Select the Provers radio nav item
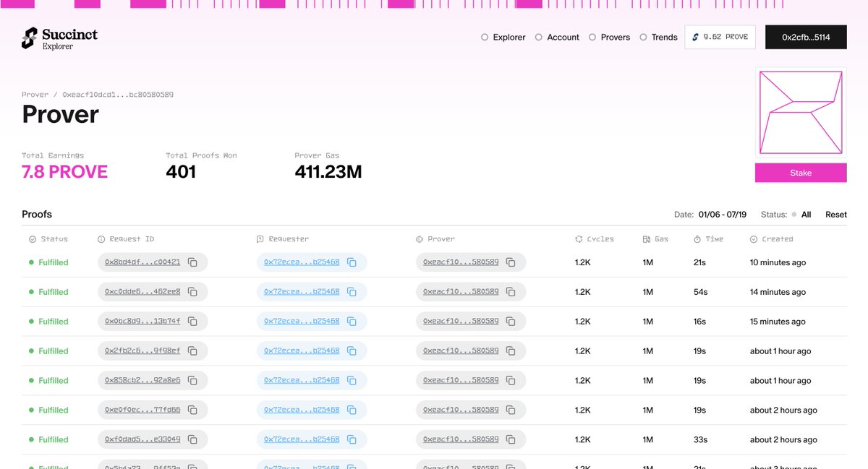Image resolution: width=868 pixels, height=469 pixels. pyautogui.click(x=609, y=37)
